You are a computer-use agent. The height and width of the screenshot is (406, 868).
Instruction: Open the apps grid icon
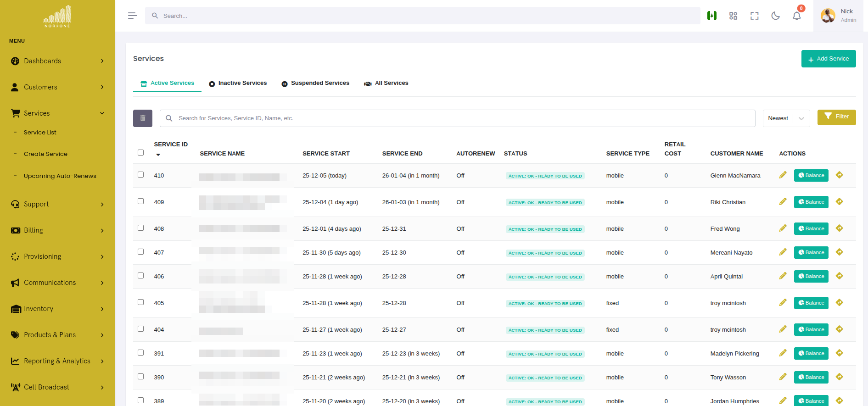click(x=733, y=16)
